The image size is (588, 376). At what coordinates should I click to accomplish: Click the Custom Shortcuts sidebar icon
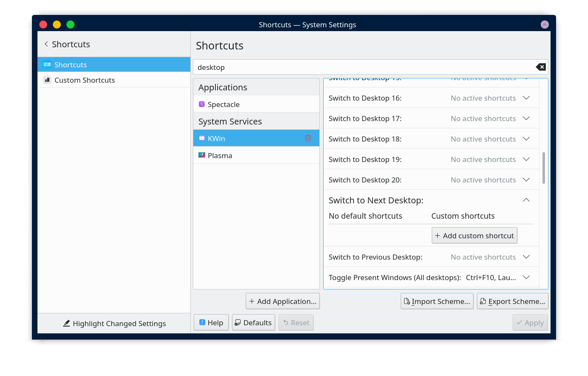[47, 80]
